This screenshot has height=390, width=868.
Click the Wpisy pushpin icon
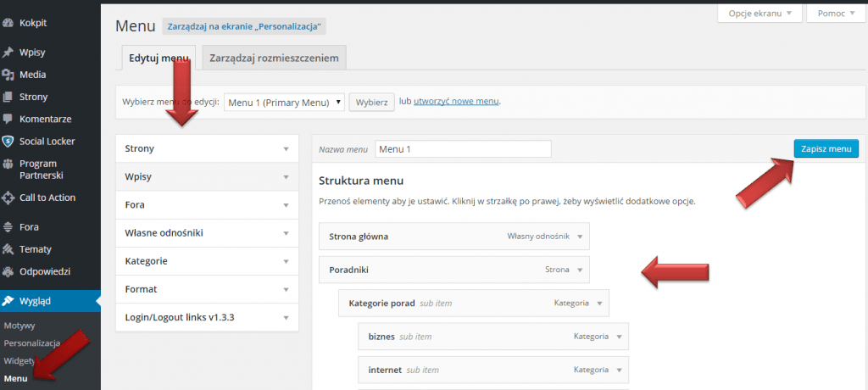point(8,53)
